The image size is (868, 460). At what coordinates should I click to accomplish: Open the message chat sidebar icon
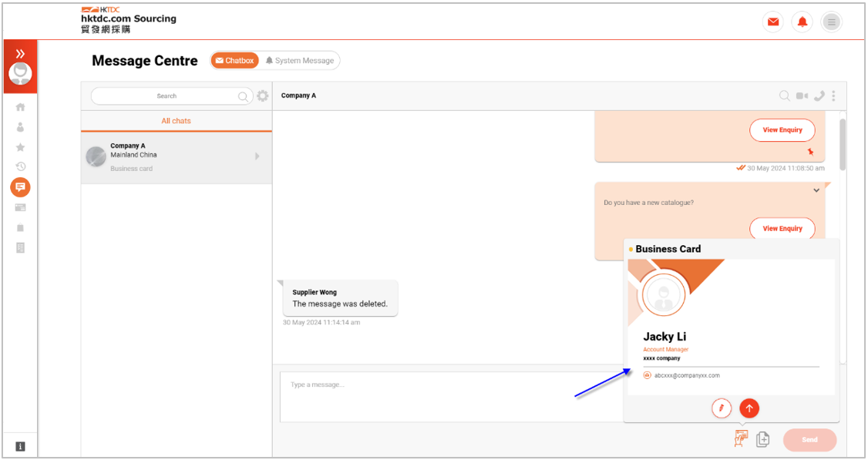pos(20,187)
